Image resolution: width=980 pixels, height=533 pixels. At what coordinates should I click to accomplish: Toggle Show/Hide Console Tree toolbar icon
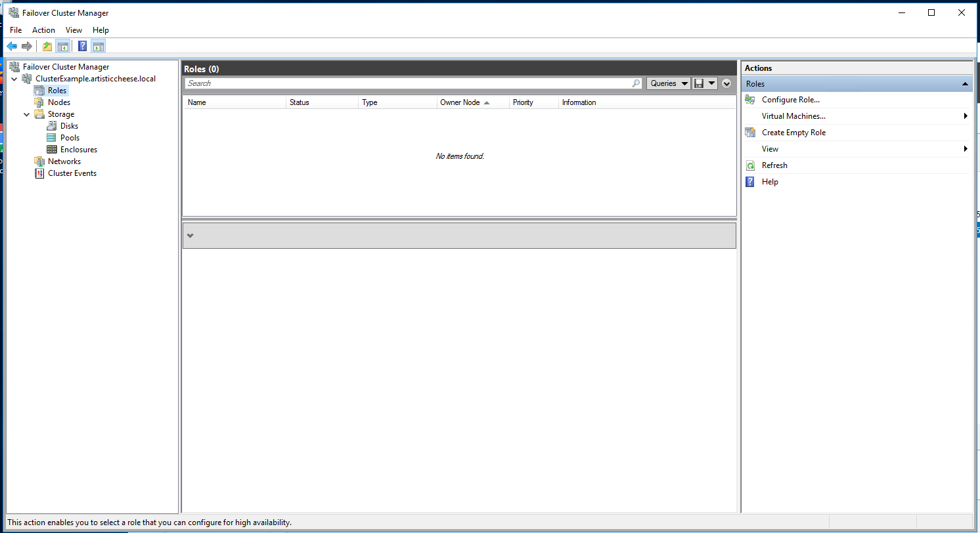coord(63,46)
